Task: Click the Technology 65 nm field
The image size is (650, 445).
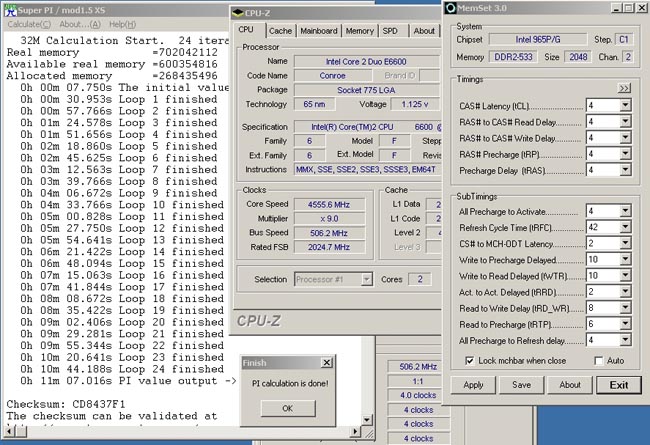Action: [x=314, y=104]
